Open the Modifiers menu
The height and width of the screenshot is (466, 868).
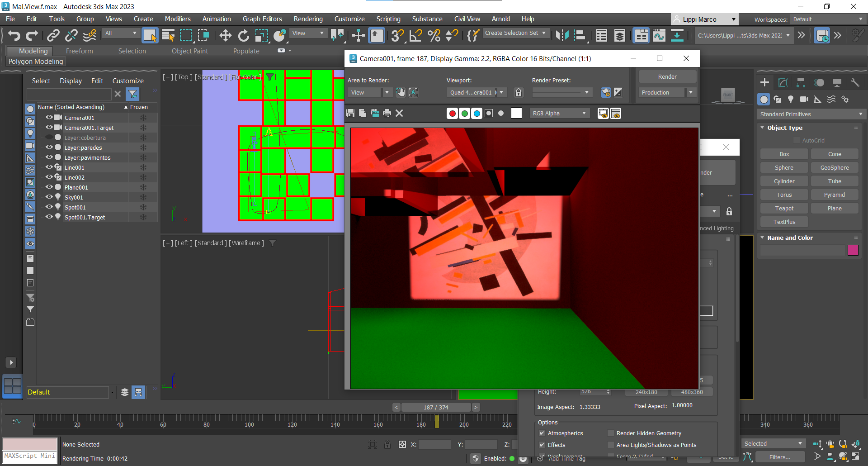(177, 19)
